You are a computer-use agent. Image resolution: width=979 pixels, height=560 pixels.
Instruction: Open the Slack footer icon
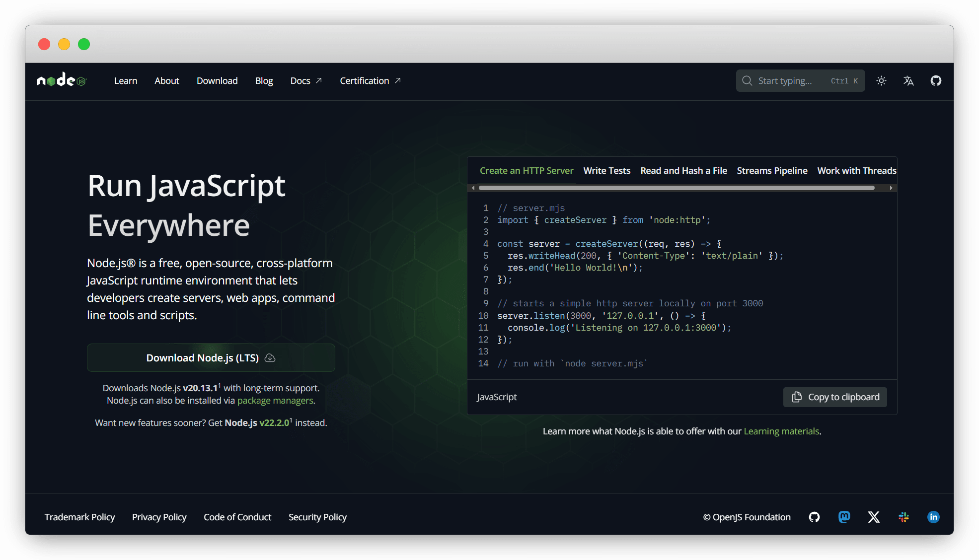tap(904, 517)
